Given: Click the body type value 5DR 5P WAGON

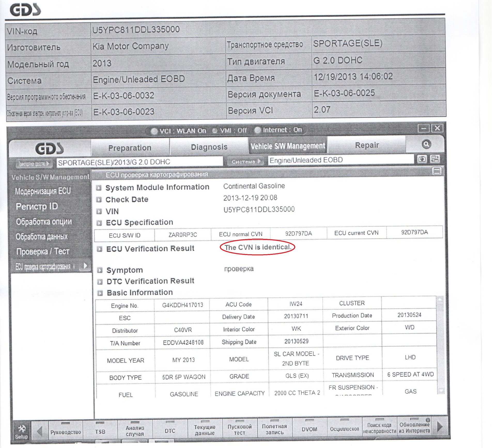Looking at the screenshot, I should [184, 377].
